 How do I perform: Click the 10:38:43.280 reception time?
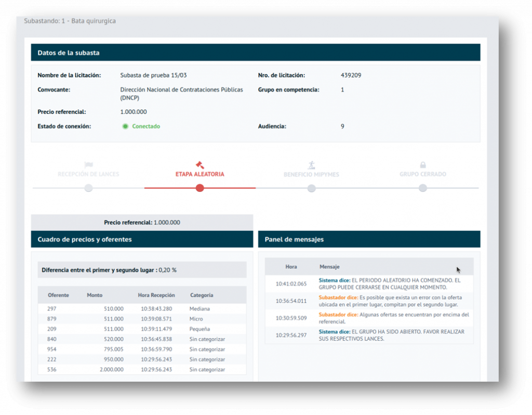pos(156,309)
